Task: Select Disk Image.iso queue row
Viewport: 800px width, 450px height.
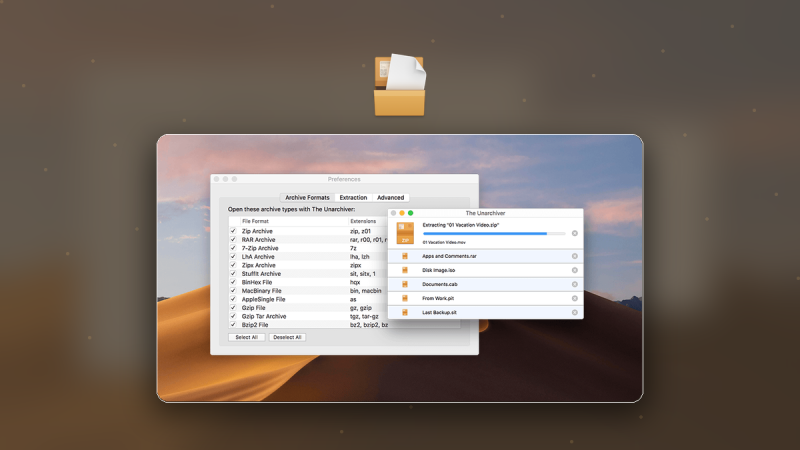Action: pyautogui.click(x=485, y=270)
